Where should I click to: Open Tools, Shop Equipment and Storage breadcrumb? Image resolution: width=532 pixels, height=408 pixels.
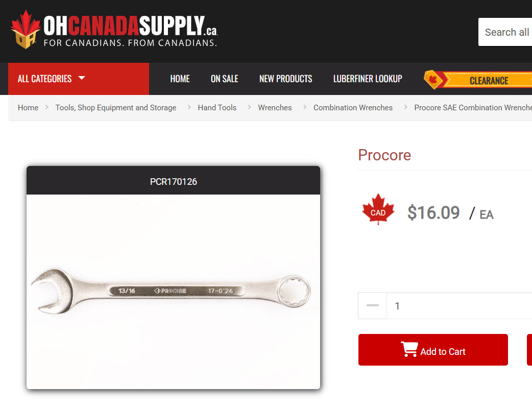click(116, 108)
